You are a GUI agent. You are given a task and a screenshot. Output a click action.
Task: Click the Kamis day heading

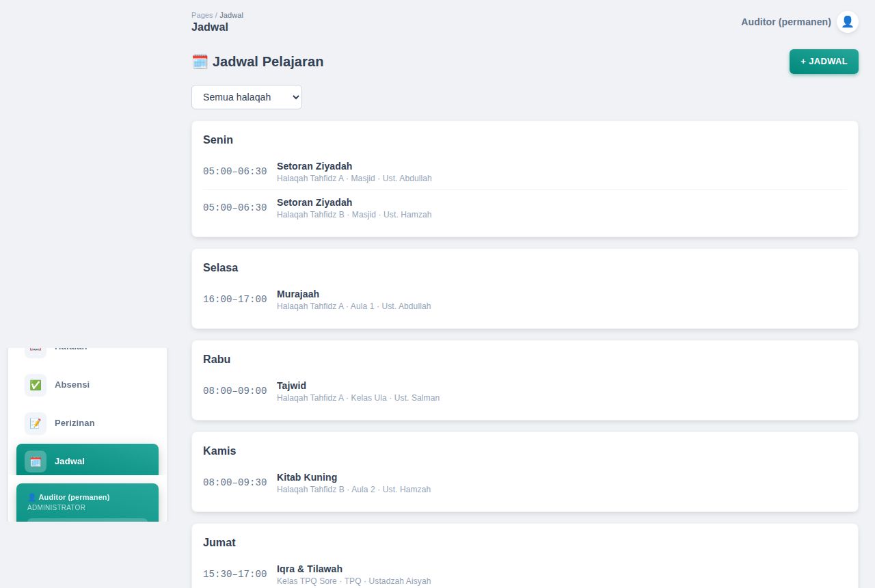pos(219,451)
